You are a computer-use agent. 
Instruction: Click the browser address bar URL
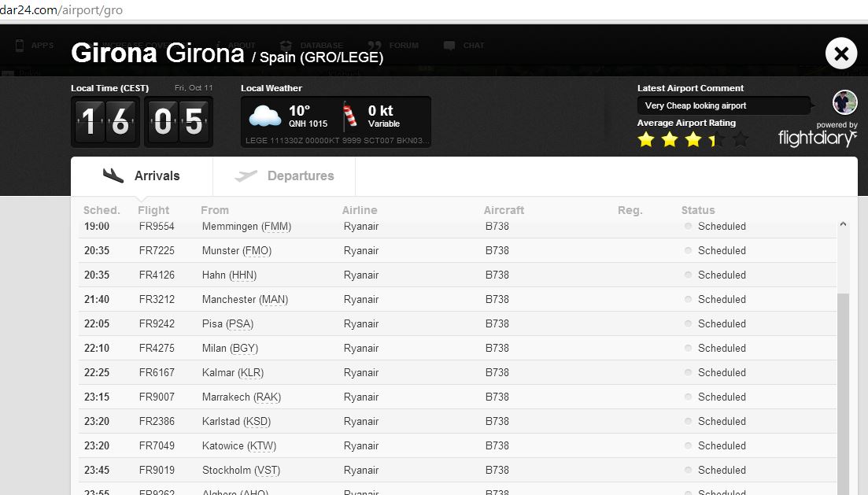(61, 10)
